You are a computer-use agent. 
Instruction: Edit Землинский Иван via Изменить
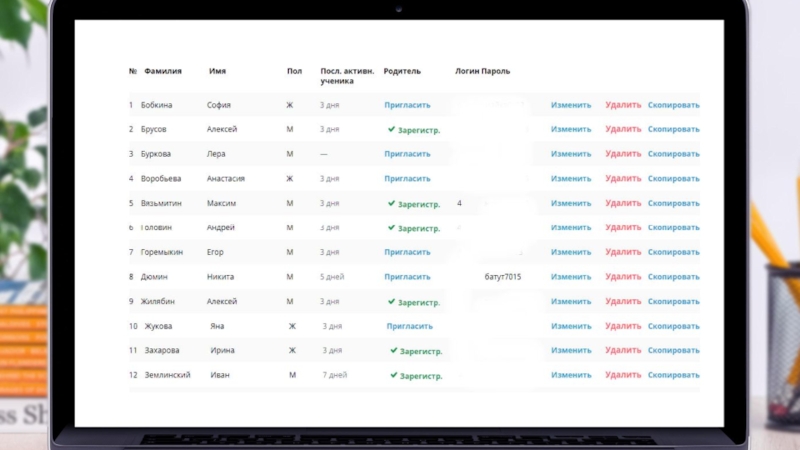571,375
